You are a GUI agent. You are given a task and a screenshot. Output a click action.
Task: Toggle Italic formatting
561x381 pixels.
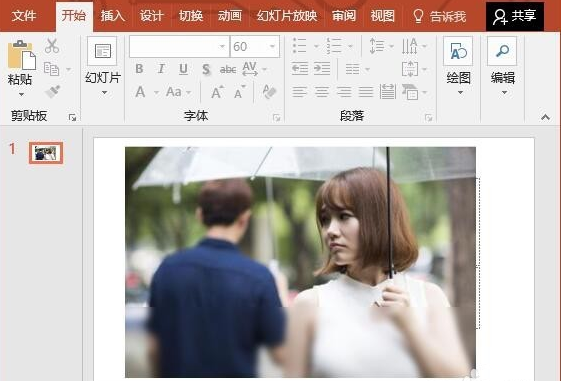161,69
